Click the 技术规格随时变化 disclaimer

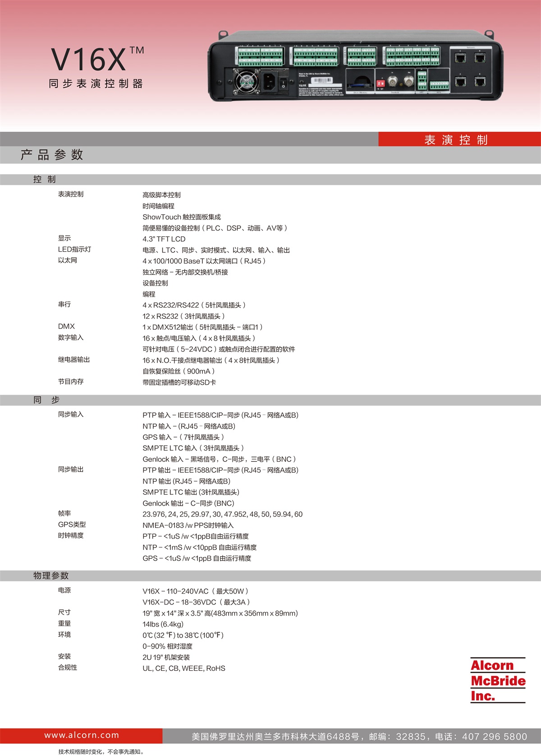(x=101, y=751)
